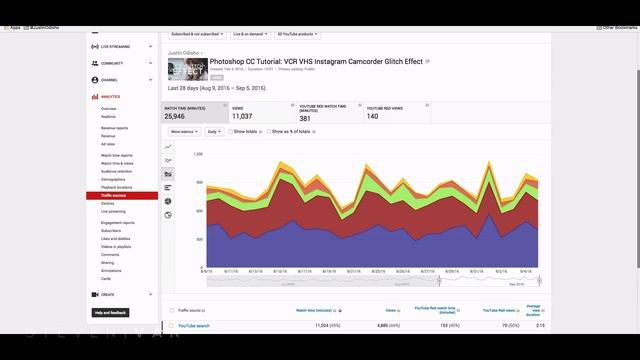Screen dimensions: 640x360
Task: Click the close icon on Watch Time card
Action: pyautogui.click(x=225, y=105)
